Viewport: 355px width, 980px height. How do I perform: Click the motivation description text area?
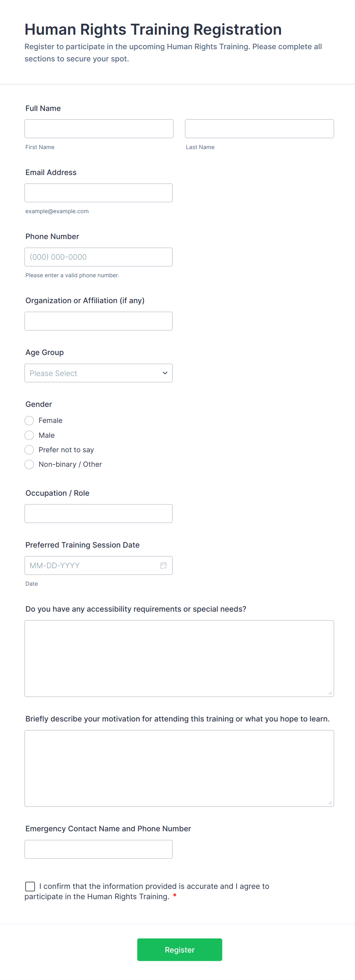[x=179, y=768]
